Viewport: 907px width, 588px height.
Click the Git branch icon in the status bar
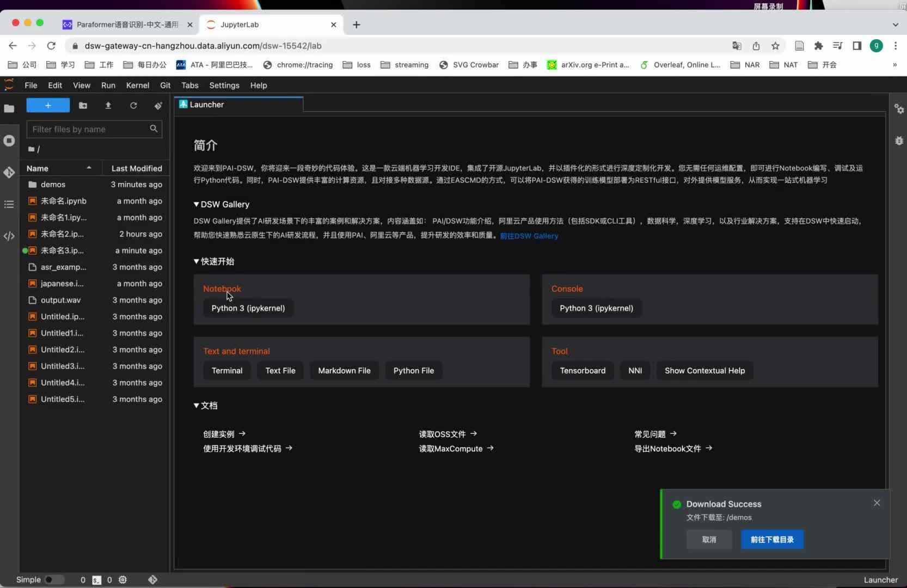coord(152,580)
